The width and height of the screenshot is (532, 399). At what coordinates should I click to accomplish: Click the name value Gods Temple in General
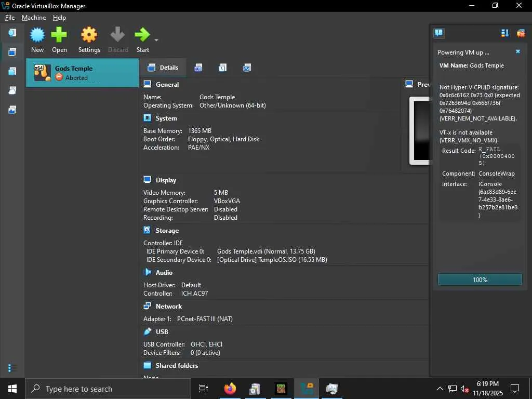(x=217, y=97)
